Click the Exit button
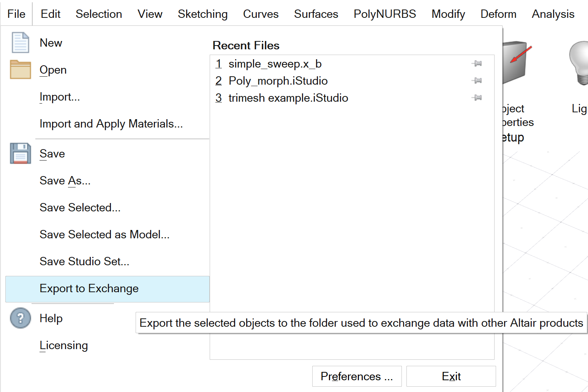Screen dimensions: 588x392 451,376
